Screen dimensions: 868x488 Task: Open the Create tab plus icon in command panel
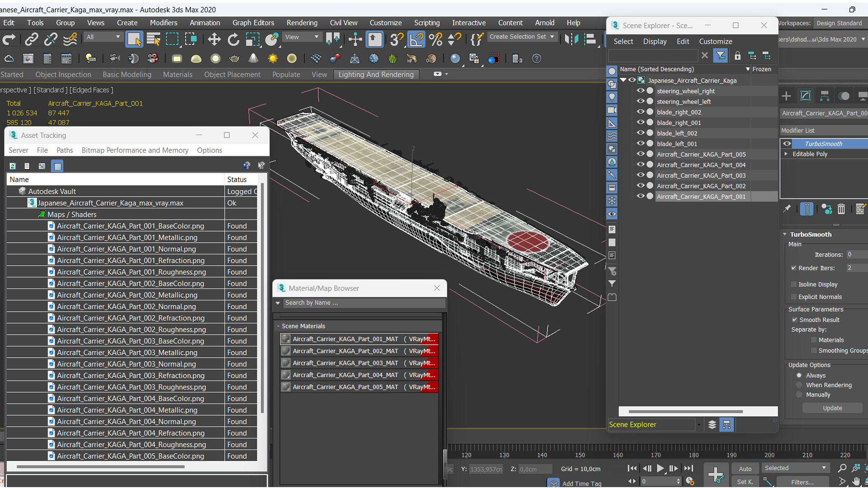point(786,96)
